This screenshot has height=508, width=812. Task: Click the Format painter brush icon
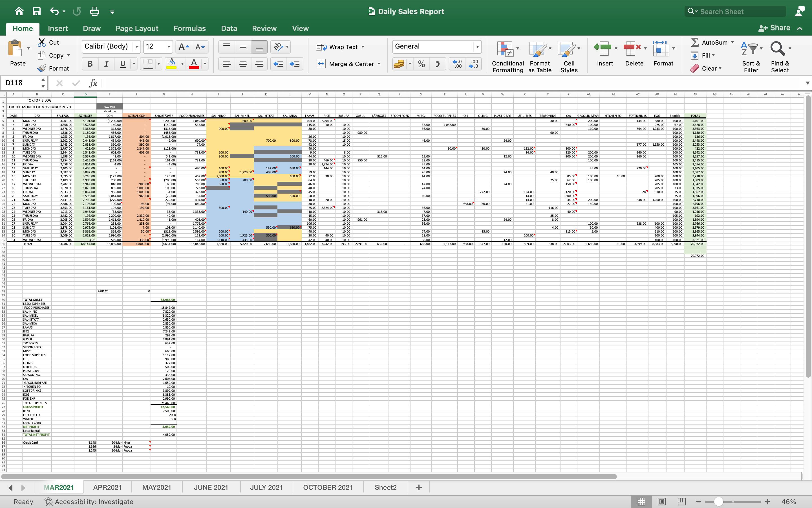coord(42,68)
